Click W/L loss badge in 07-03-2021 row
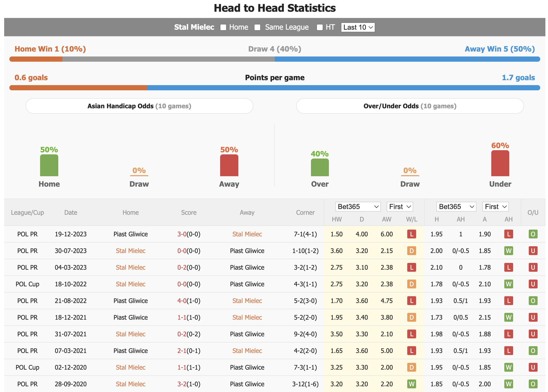The width and height of the screenshot is (548, 392). (412, 351)
